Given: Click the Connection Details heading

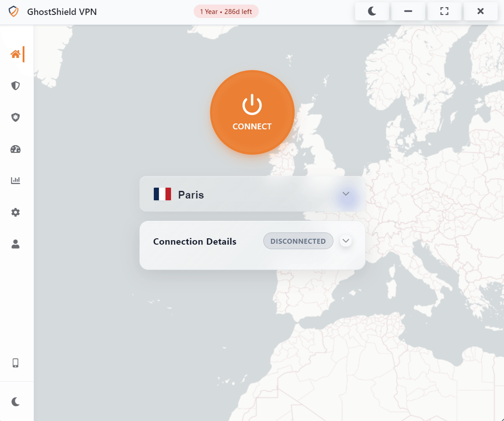Looking at the screenshot, I should 195,241.
